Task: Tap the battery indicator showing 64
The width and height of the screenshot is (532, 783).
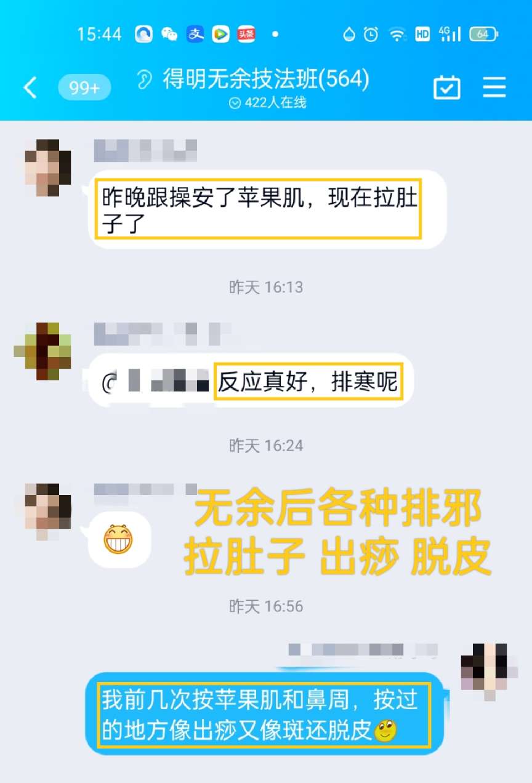Action: point(484,34)
